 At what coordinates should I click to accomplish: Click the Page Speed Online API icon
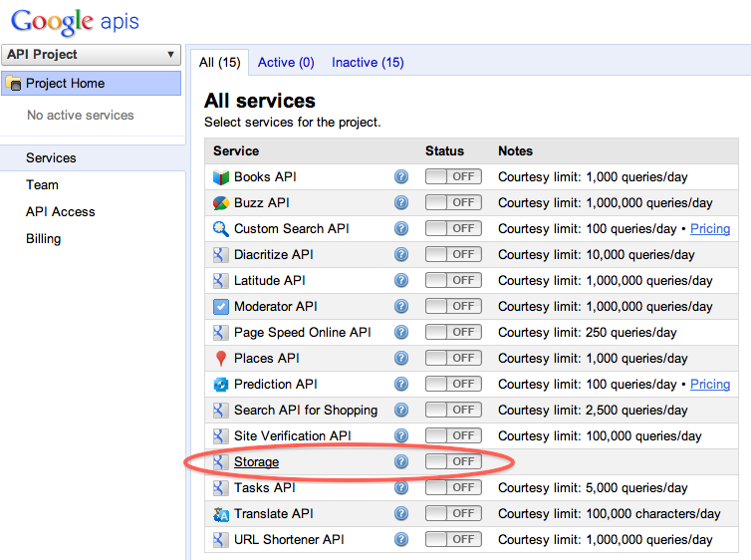pos(219,333)
